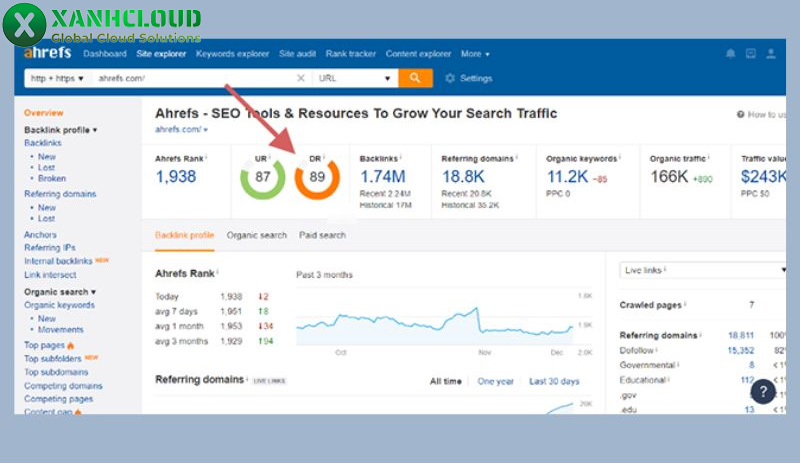Image resolution: width=800 pixels, height=463 pixels.
Task: Open the Settings gear icon
Action: pos(451,78)
